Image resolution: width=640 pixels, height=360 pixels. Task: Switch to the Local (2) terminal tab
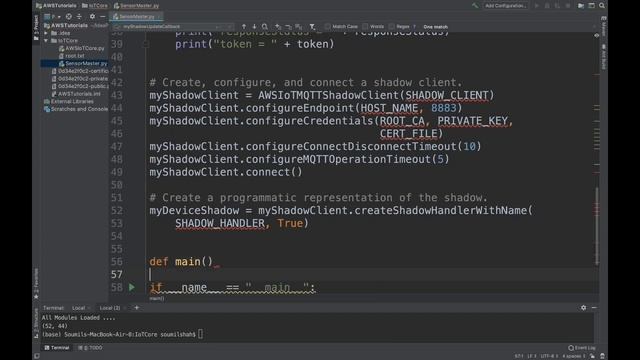click(110, 308)
